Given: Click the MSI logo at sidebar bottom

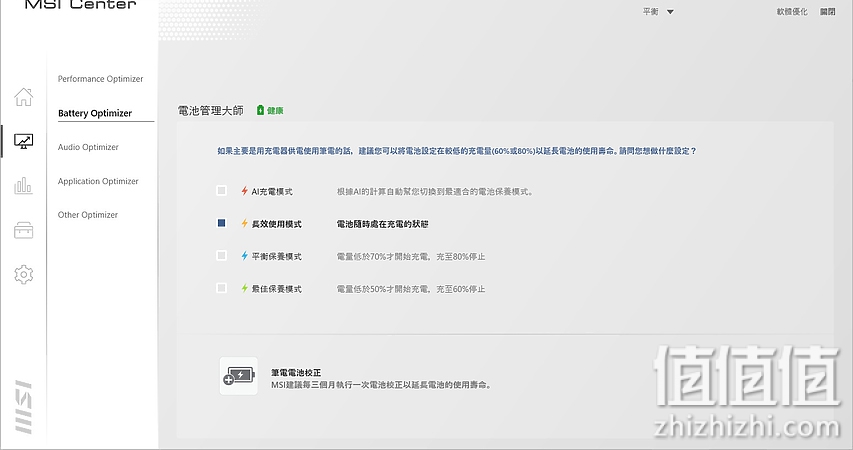Looking at the screenshot, I should click(23, 407).
